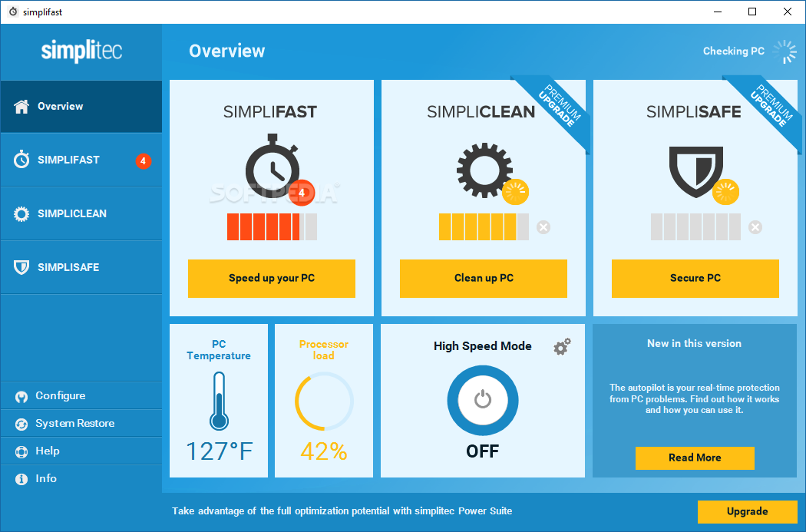Click the thermometer icon
This screenshot has width=806, height=532.
pos(219,401)
